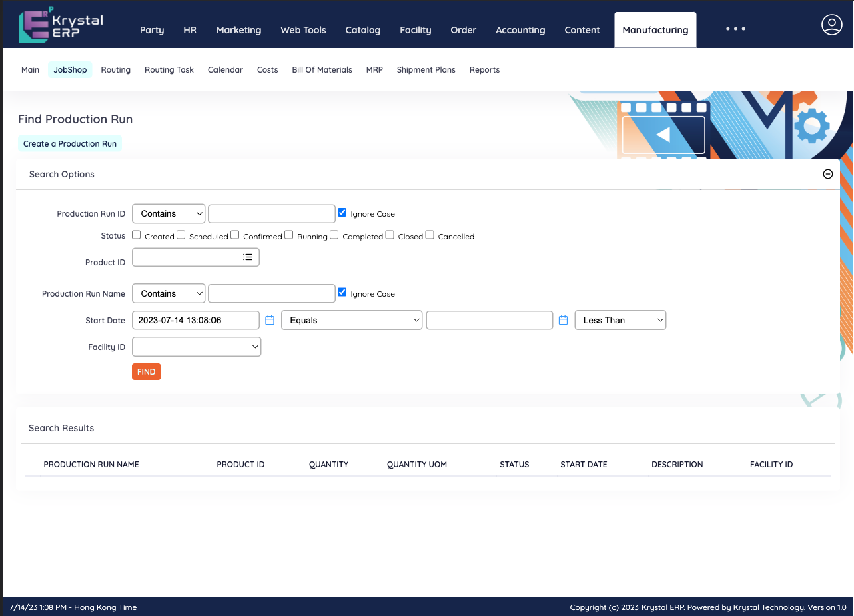This screenshot has width=854, height=616.
Task: Open the Product ID lookup icon
Action: (x=248, y=257)
